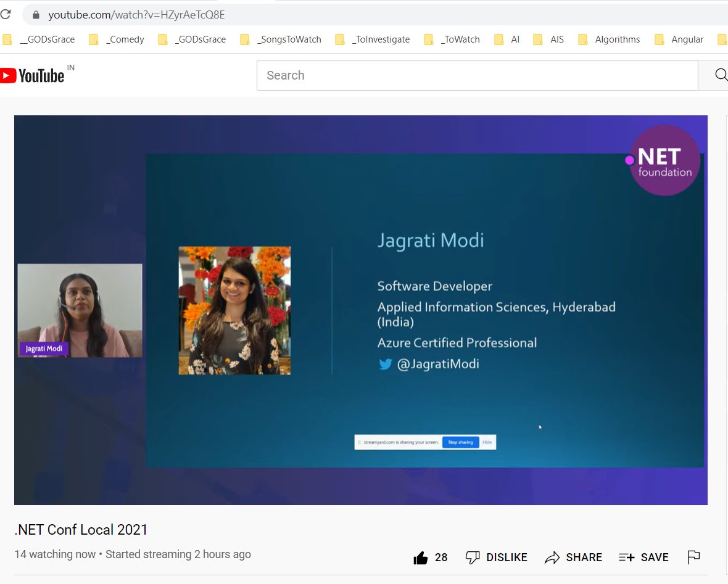Open the Angular bookmark folder
The width and height of the screenshot is (728, 584).
[x=679, y=39]
